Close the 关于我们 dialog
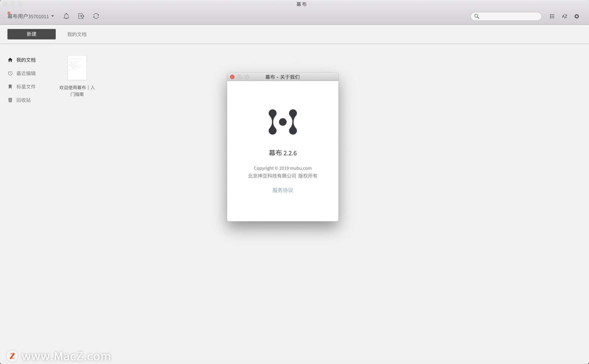This screenshot has height=364, width=589. [x=232, y=77]
